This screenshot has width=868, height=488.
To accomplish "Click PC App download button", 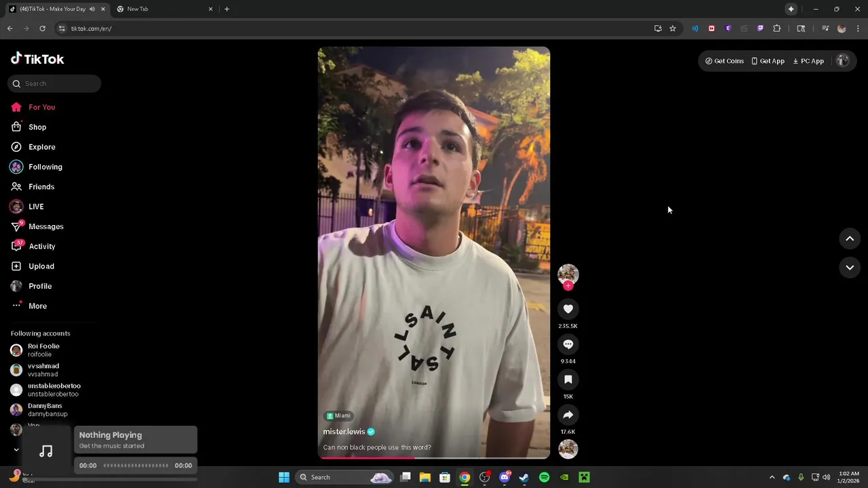I will pos(808,61).
